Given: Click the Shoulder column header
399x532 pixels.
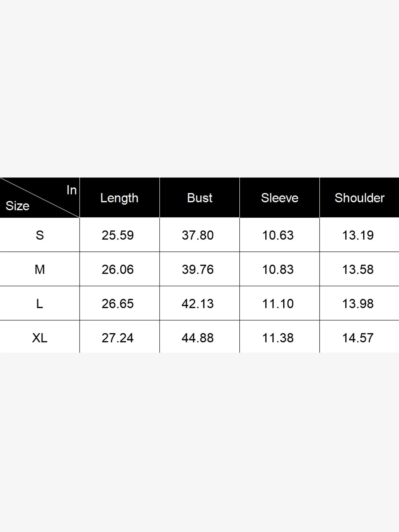Looking at the screenshot, I should click(359, 198).
